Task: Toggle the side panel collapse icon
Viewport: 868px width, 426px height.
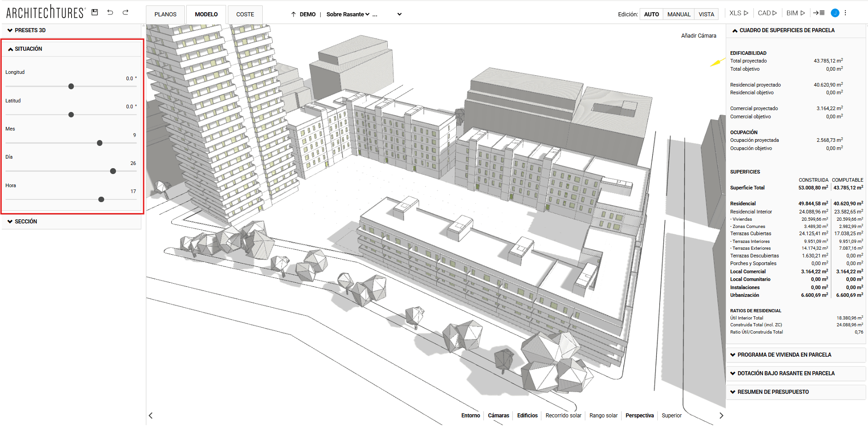Action: click(x=819, y=13)
